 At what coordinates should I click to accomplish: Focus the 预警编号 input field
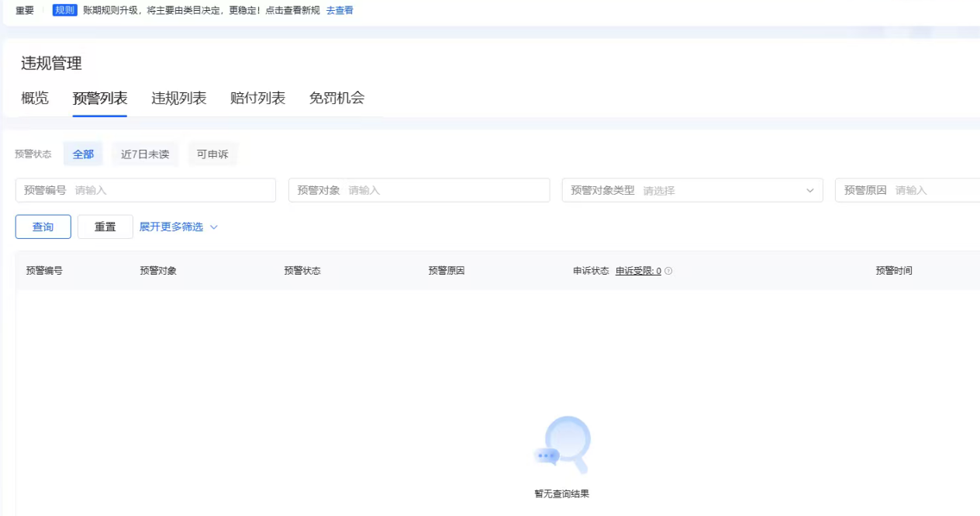[x=171, y=190]
